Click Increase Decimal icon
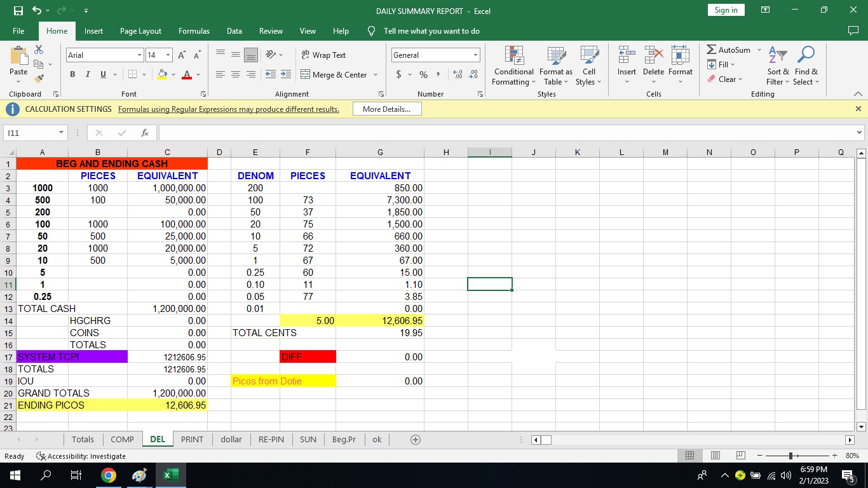This screenshot has height=488, width=868. coord(458,75)
